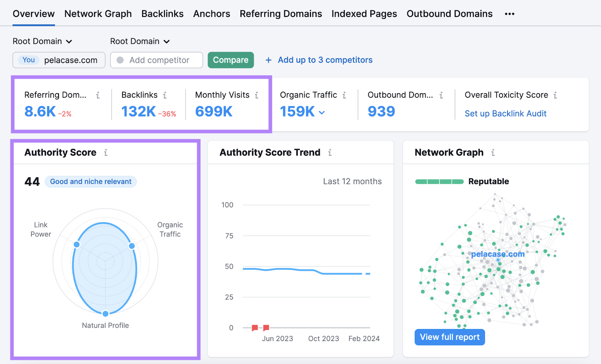Click the first red flag note marker

255,328
